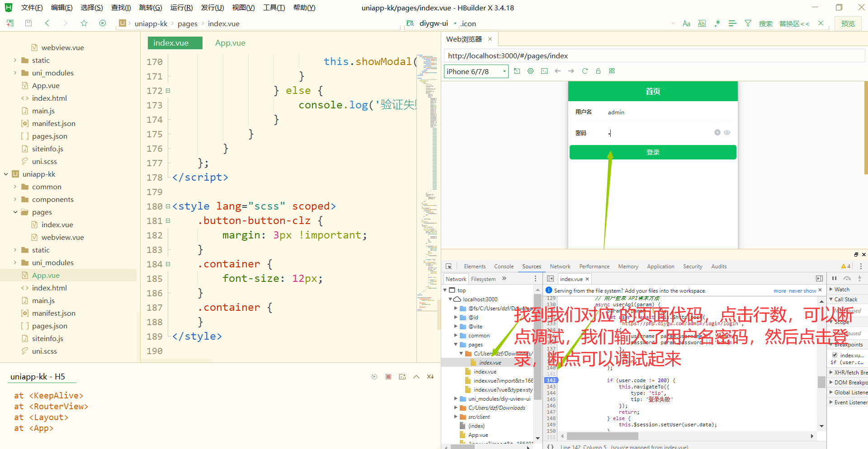868x449 pixels.
Task: Open the 发行(U) menu
Action: point(212,8)
